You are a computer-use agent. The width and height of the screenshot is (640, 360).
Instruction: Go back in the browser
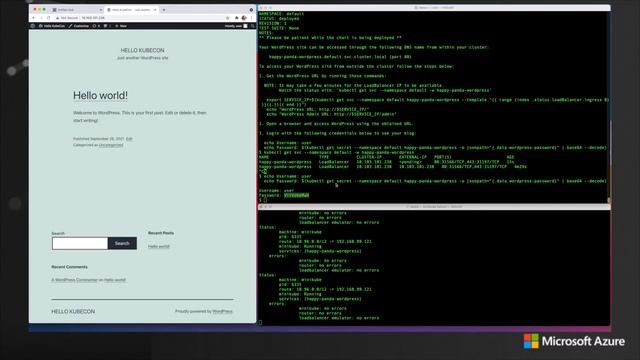click(33, 18)
